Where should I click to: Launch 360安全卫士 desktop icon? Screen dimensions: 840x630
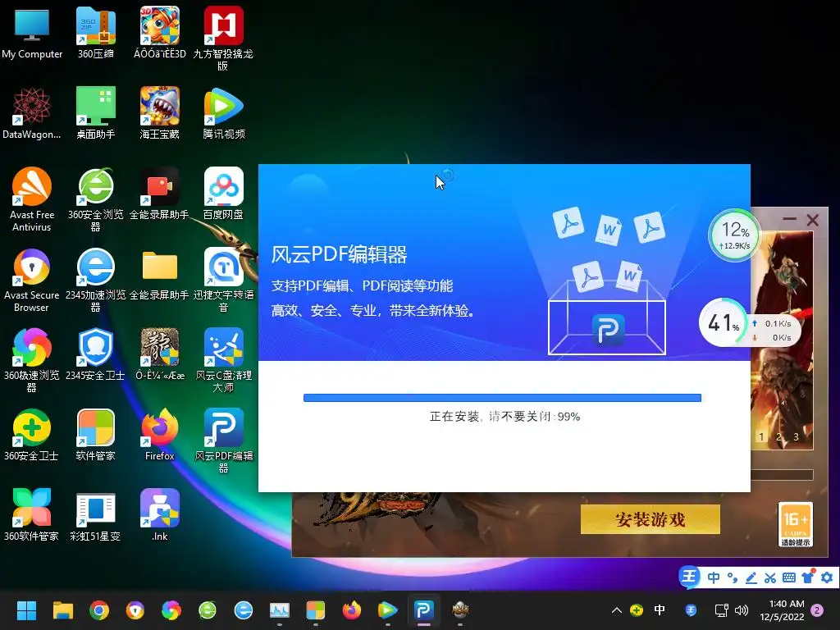click(x=32, y=435)
